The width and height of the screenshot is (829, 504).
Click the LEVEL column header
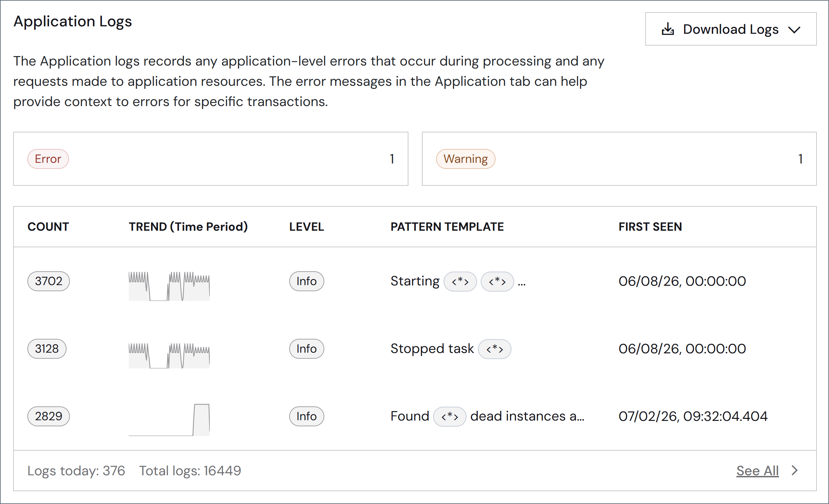[x=306, y=227]
